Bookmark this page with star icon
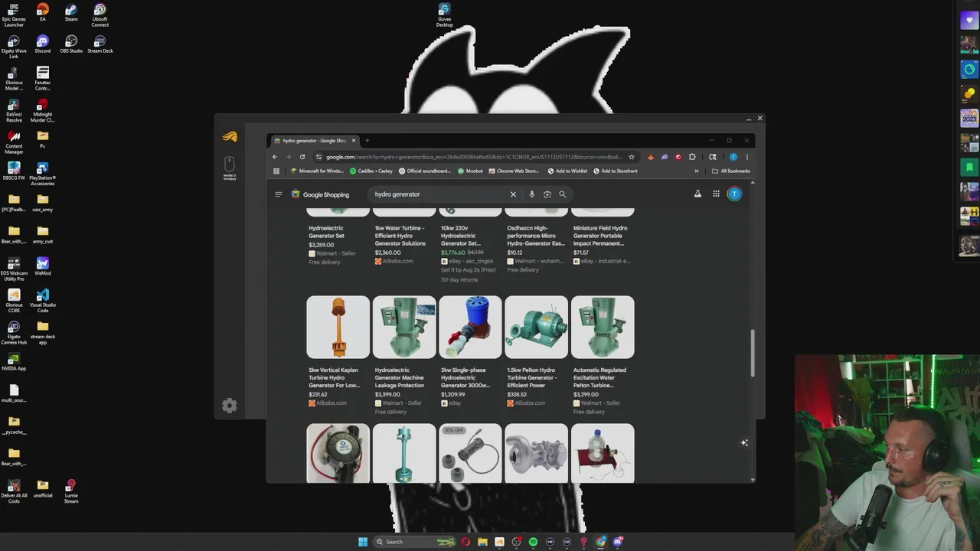The width and height of the screenshot is (980, 551). 632,157
